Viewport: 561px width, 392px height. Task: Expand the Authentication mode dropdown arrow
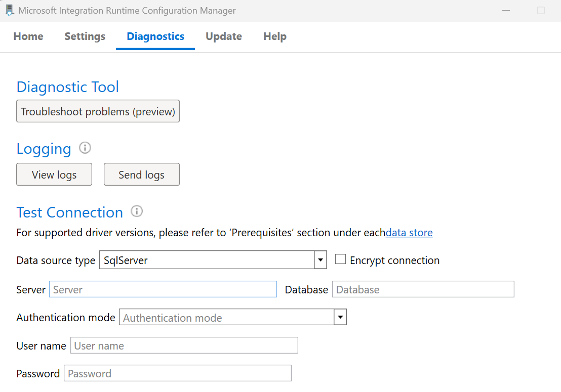[x=340, y=317]
